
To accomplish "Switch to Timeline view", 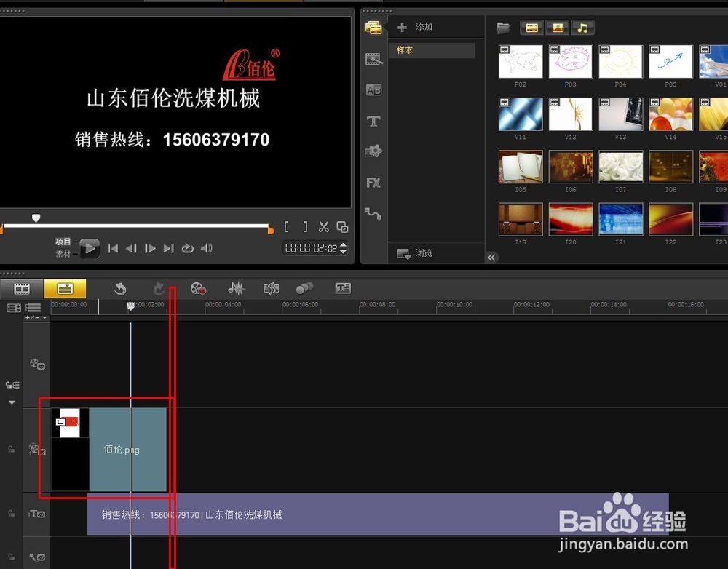I will [x=65, y=289].
